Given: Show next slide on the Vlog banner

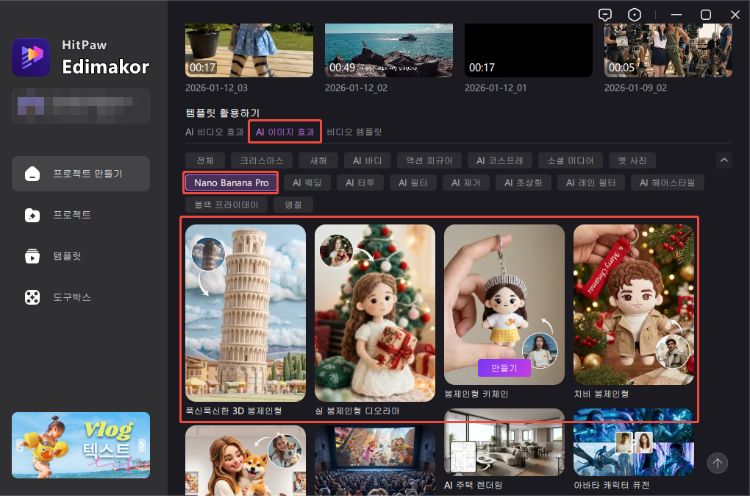Looking at the screenshot, I should (x=142, y=445).
